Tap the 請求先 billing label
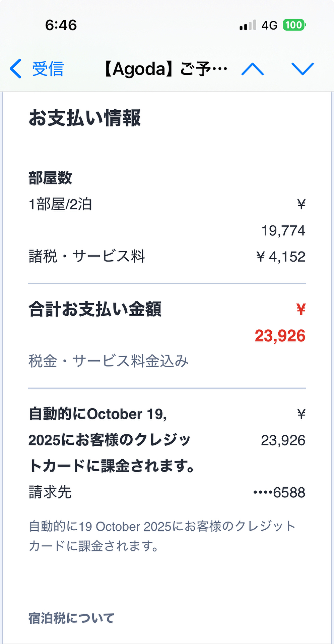This screenshot has width=334, height=644. (50, 492)
